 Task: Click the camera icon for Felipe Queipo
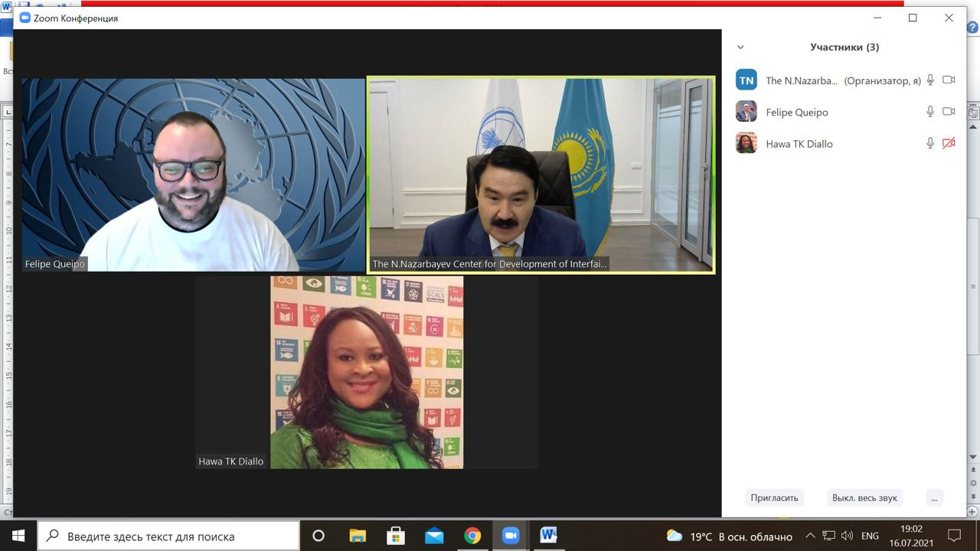click(949, 112)
